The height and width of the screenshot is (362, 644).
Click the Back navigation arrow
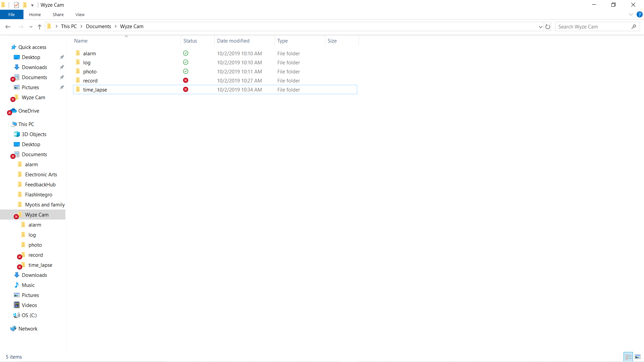[8, 27]
